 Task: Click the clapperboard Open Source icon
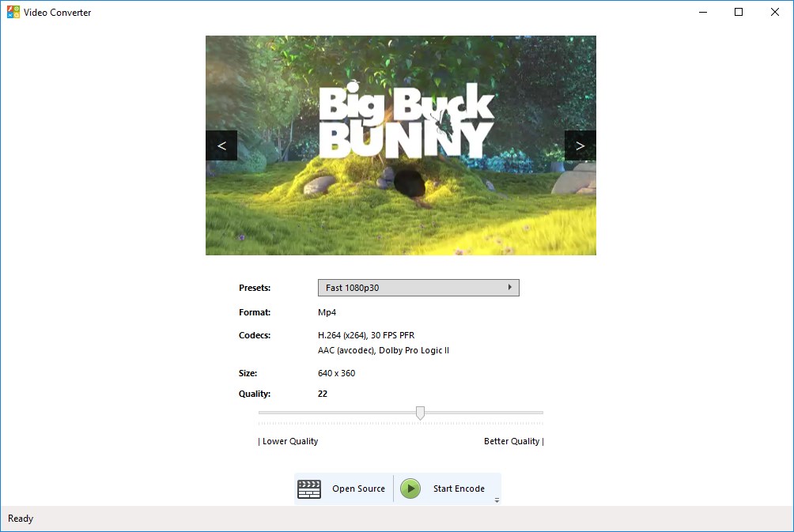[309, 489]
